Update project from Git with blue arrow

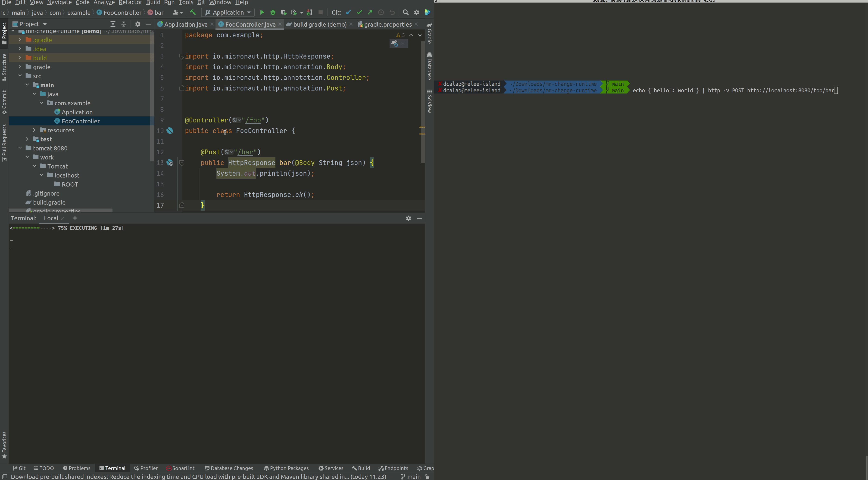(x=348, y=12)
